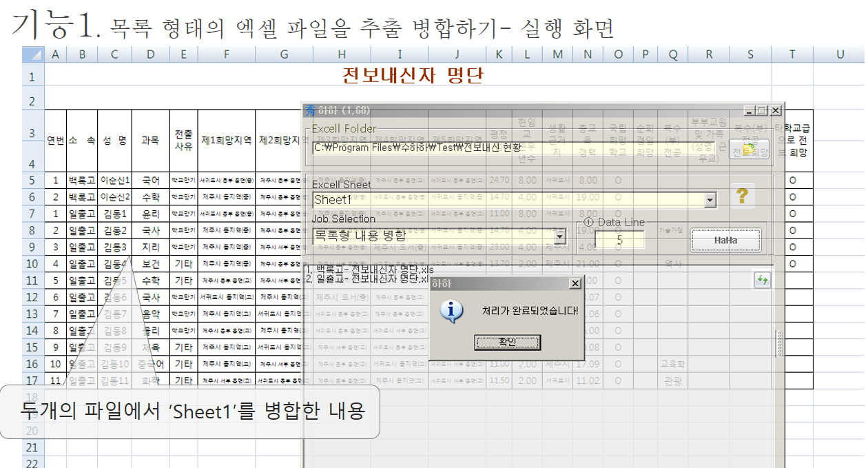The image size is (868, 468).
Task: Click the 관광 cell in column Q
Action: point(672,380)
